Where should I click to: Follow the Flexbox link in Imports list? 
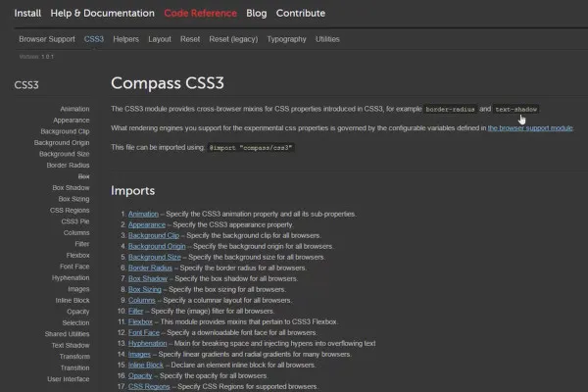[x=140, y=321]
